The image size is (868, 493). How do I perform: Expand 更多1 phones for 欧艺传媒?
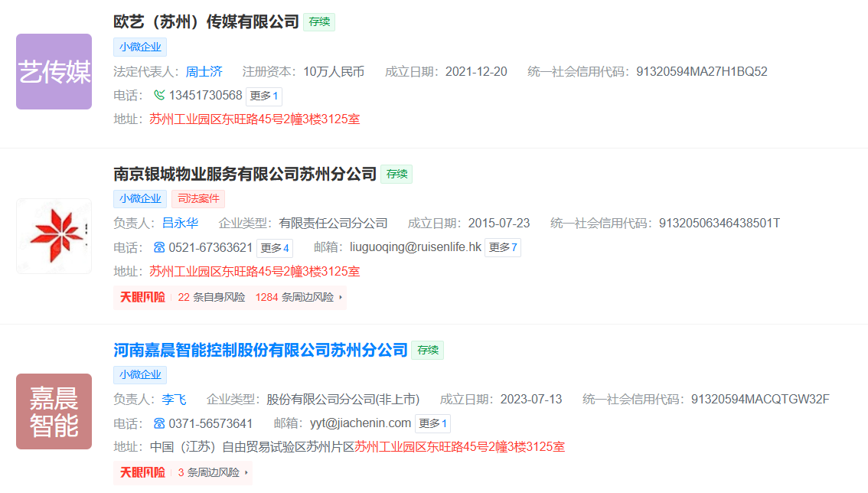coord(264,96)
